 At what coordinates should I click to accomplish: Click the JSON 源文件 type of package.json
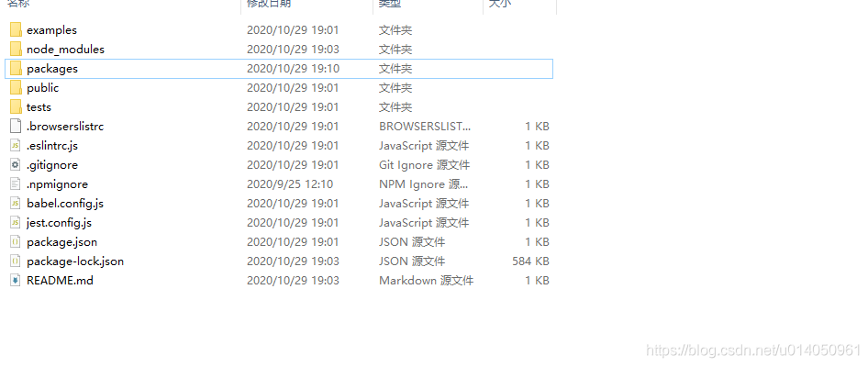[412, 242]
